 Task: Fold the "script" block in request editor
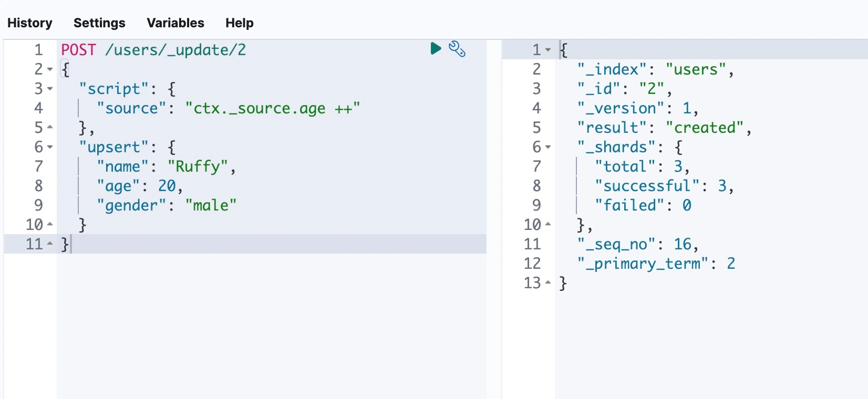click(x=50, y=89)
